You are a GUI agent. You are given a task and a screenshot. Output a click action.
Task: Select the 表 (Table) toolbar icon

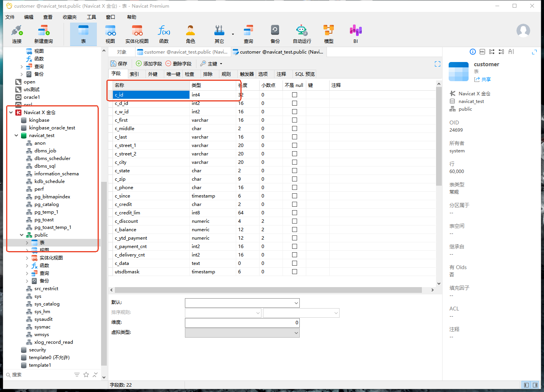(83, 34)
